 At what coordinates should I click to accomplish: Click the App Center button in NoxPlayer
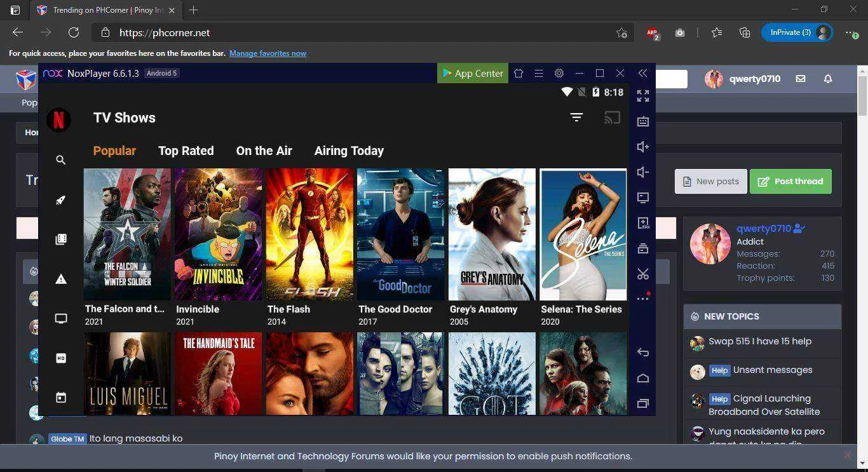(x=473, y=73)
